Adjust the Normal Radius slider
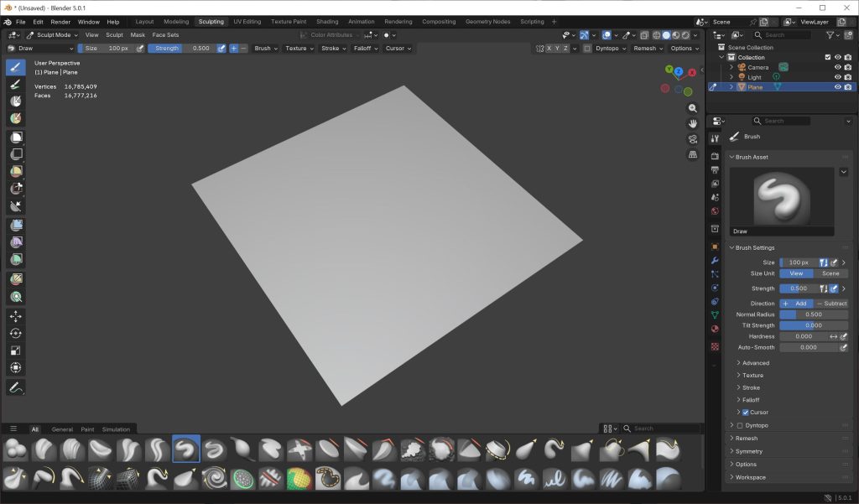This screenshot has width=859, height=504. 813,314
